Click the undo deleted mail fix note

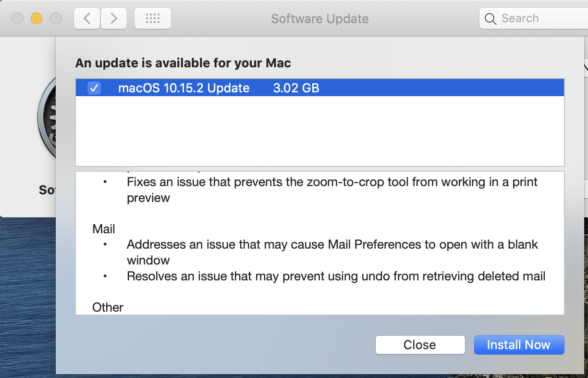[x=336, y=276]
